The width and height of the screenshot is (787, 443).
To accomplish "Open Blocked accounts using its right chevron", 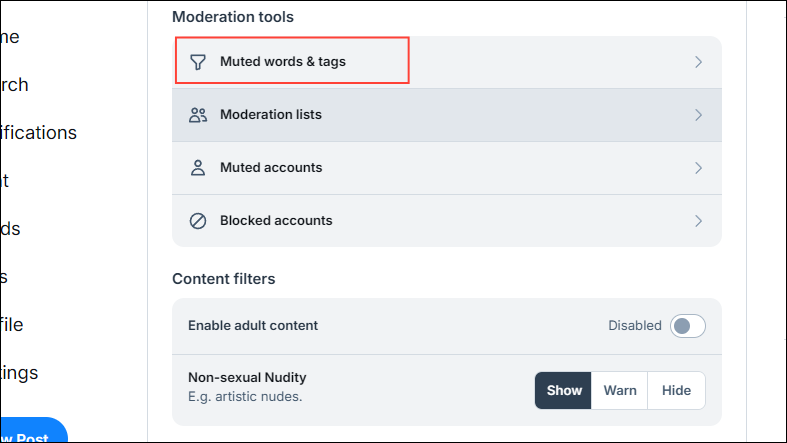I will (698, 221).
